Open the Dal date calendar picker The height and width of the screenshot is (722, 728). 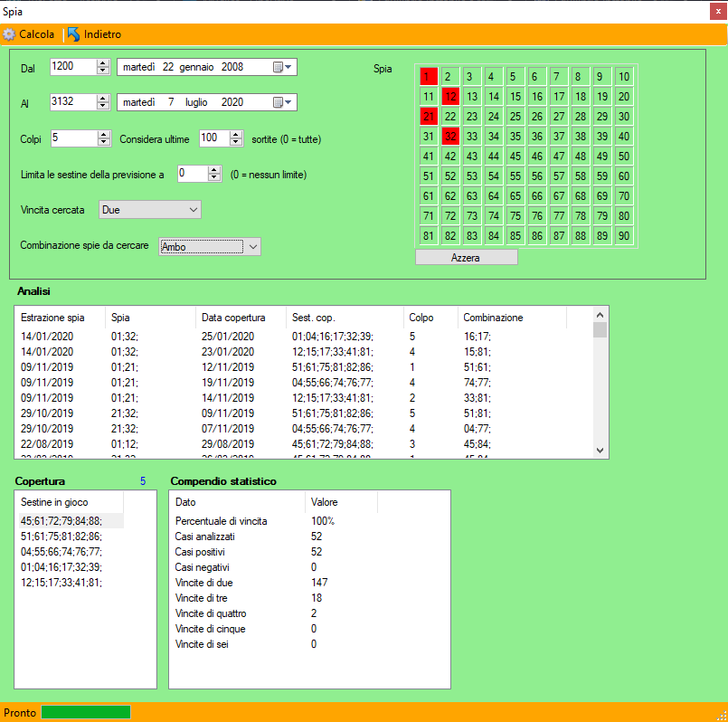[x=282, y=67]
